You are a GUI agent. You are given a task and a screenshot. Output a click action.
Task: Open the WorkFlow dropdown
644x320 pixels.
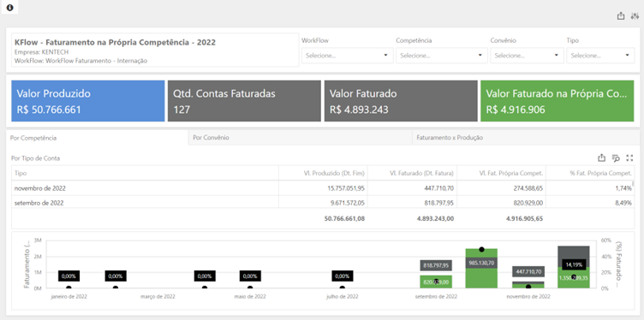click(347, 56)
